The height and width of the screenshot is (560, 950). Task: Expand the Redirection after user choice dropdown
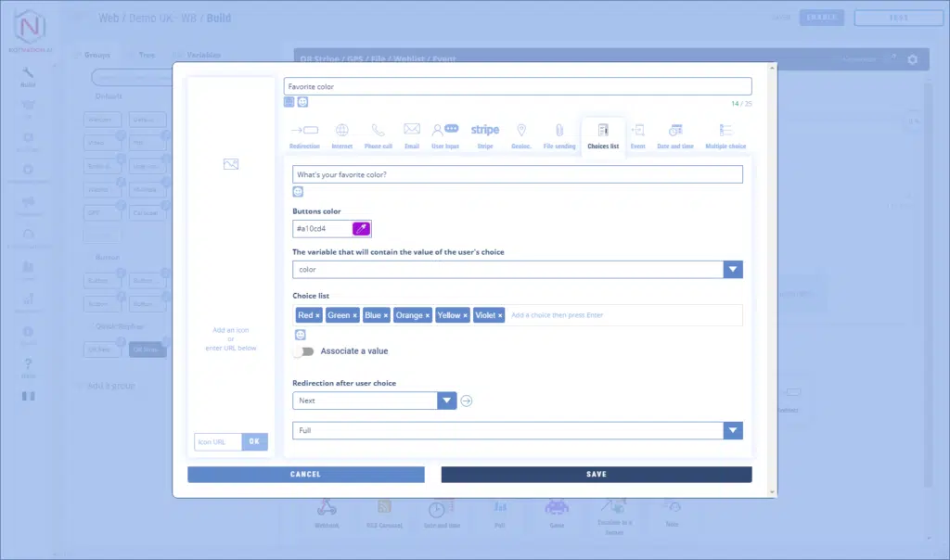pyautogui.click(x=447, y=401)
